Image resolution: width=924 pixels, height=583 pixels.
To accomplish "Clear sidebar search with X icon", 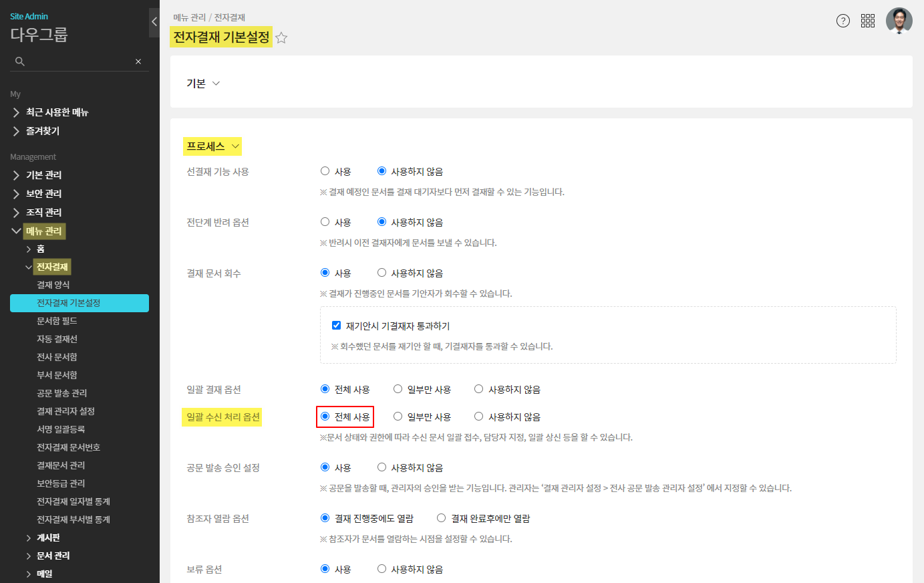I will (138, 62).
